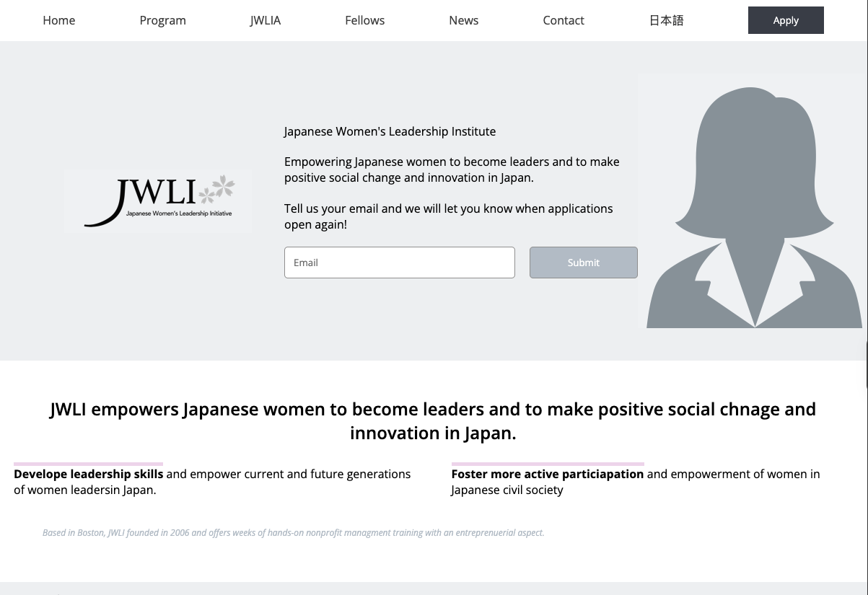Image resolution: width=868 pixels, height=595 pixels.
Task: Click the 'JWLI empowers Japanese women' headline
Action: [x=433, y=421]
